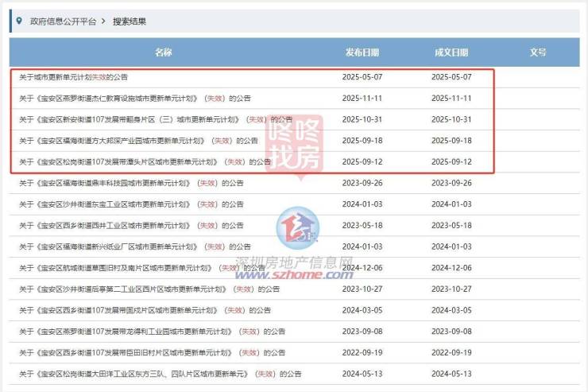This screenshot has width=588, height=392.
Task: Click 发布日期 cell 2025-09-12
Action: [x=362, y=161]
